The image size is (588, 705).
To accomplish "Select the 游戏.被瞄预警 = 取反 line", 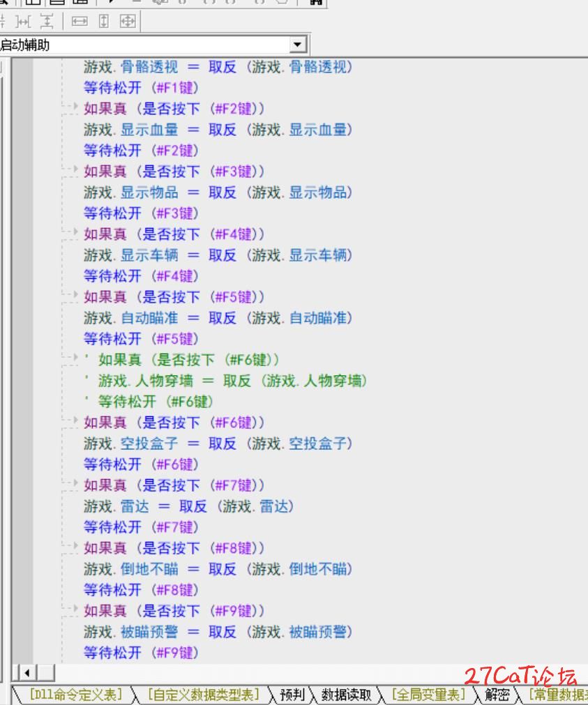I will tap(218, 632).
